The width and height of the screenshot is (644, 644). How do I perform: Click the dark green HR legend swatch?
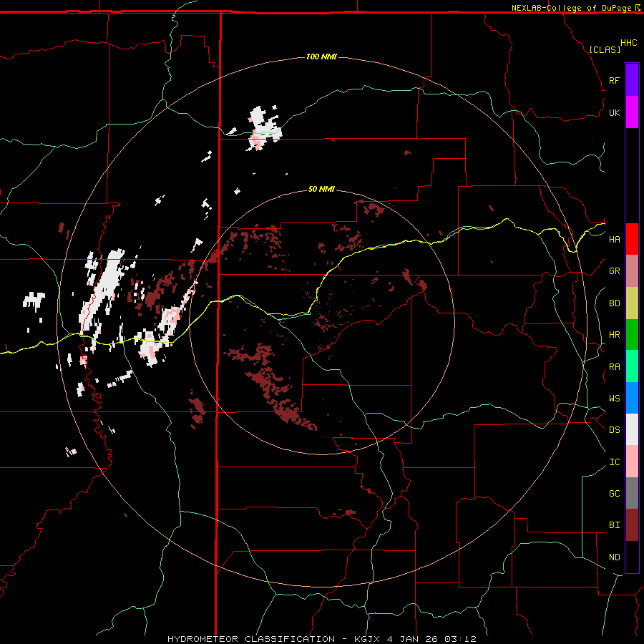(x=632, y=335)
